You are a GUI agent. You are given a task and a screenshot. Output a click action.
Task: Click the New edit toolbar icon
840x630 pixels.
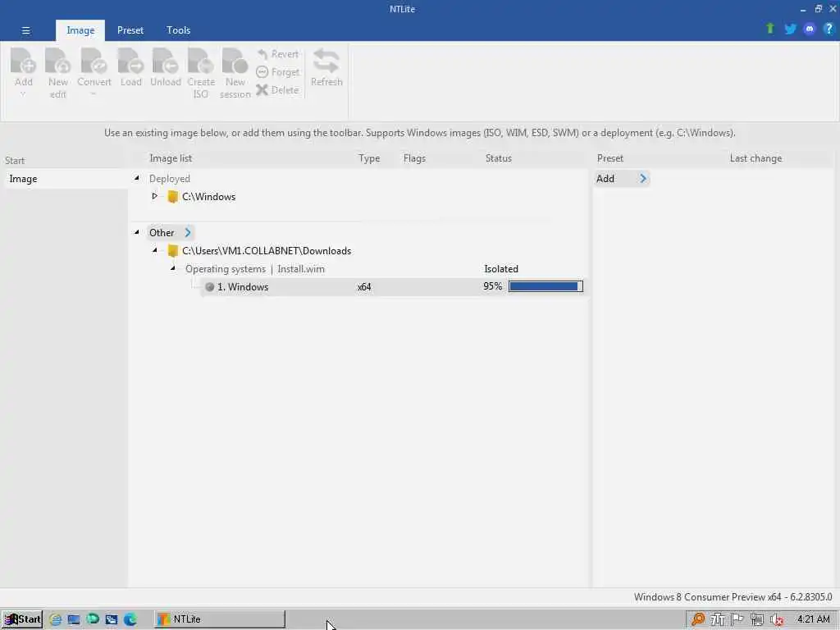[x=58, y=61]
